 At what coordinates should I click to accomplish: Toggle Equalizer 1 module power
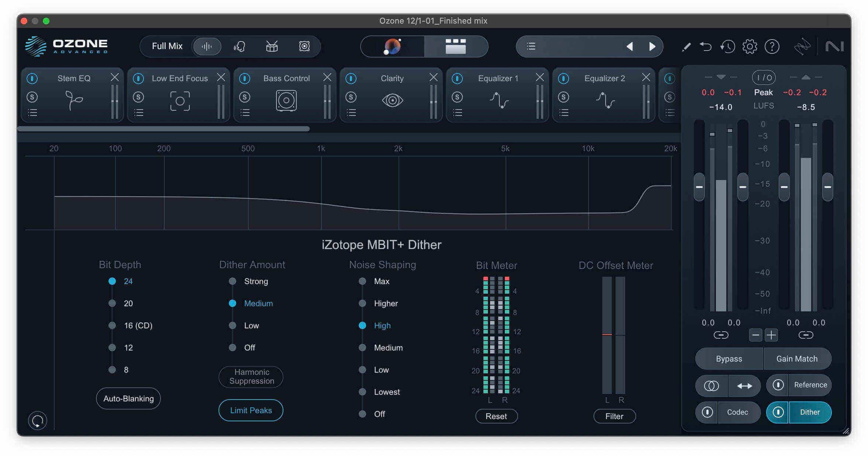(457, 78)
